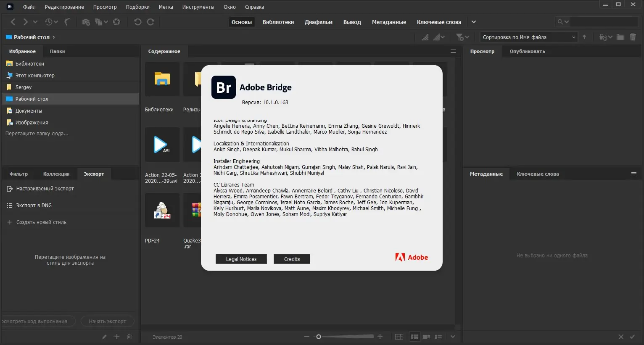
Task: Expand the workspace switcher chevron
Action: [474, 22]
